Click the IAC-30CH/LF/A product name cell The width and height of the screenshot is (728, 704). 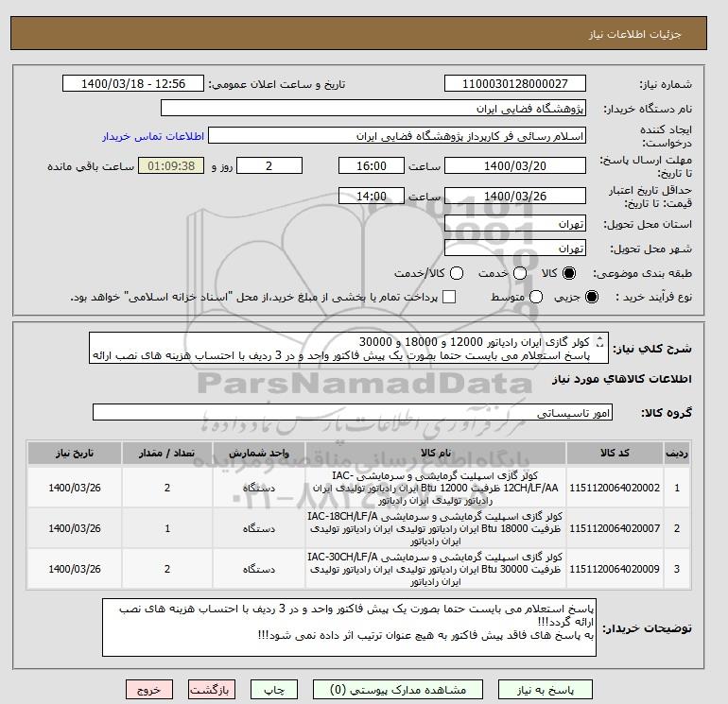pyautogui.click(x=436, y=569)
